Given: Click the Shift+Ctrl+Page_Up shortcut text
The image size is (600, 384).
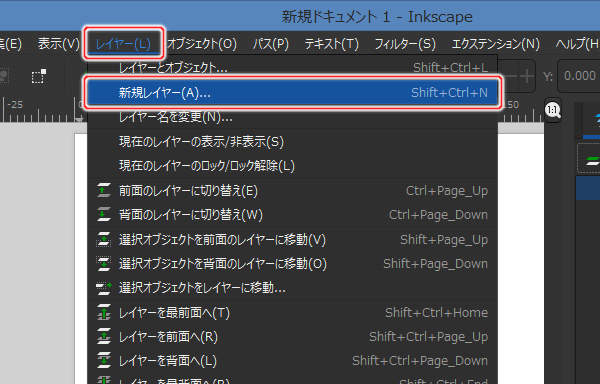Looking at the screenshot, I should click(428, 337).
